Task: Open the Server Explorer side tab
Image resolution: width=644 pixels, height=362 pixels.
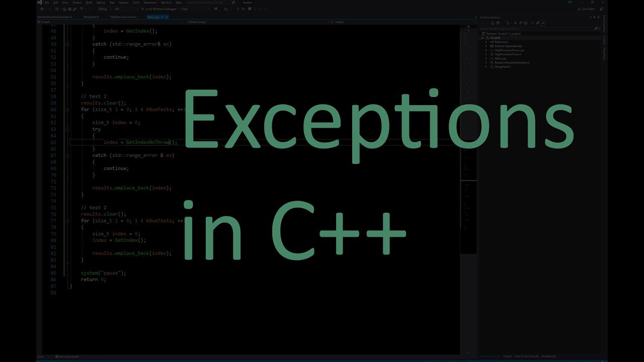Action: pyautogui.click(x=604, y=24)
